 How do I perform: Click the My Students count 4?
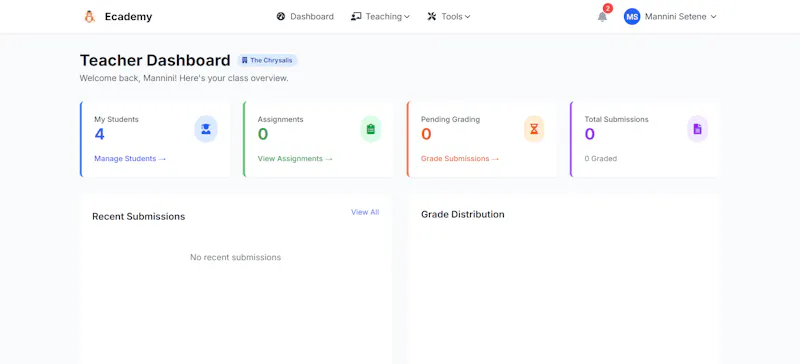coord(99,134)
